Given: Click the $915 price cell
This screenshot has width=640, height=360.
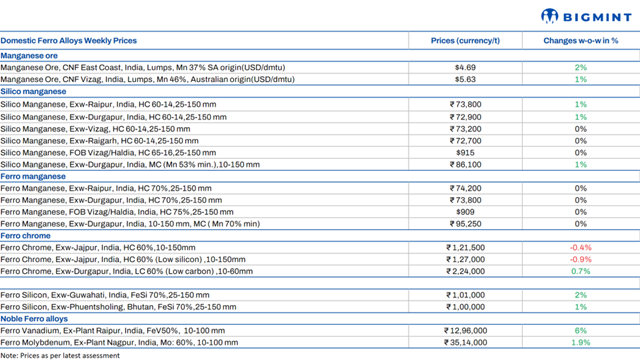Looking at the screenshot, I should pos(465,153).
